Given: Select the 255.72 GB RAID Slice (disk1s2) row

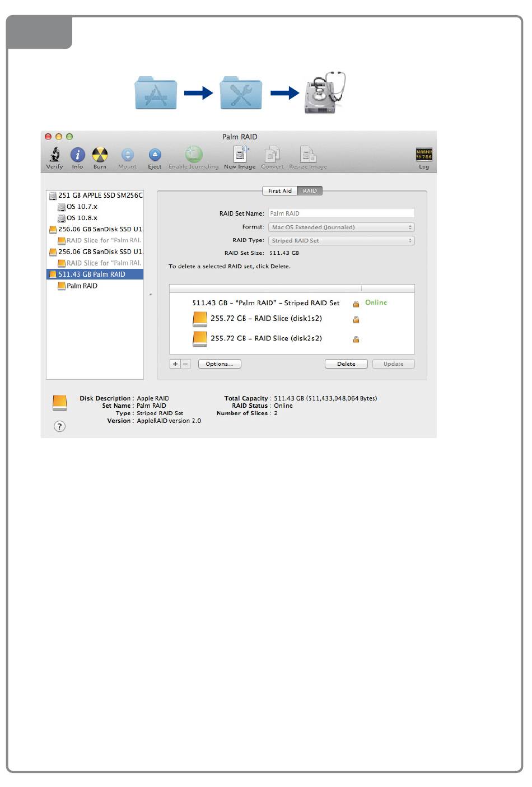Looking at the screenshot, I should coord(292,319).
